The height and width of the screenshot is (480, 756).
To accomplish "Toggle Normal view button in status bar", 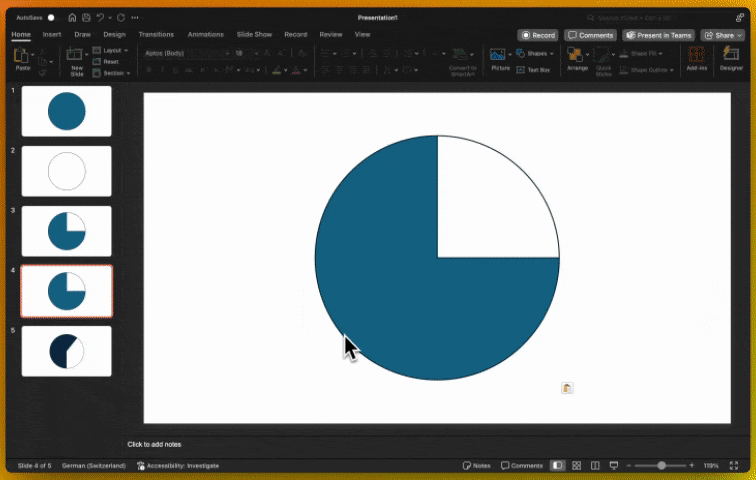I will point(557,466).
